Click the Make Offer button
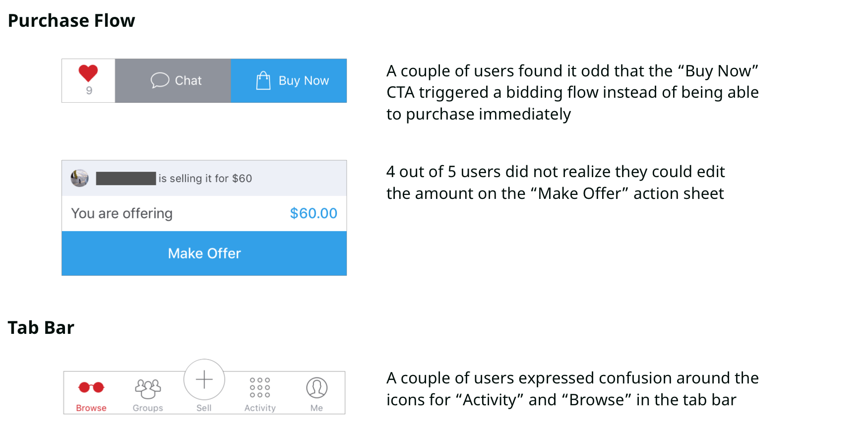This screenshot has height=440, width=868. point(204,253)
